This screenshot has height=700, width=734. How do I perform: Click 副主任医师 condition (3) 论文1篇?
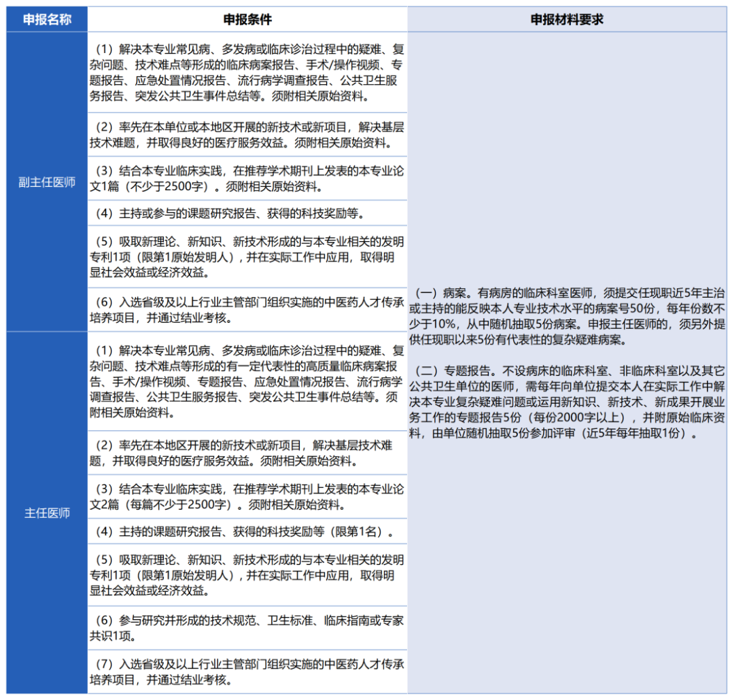[247, 178]
